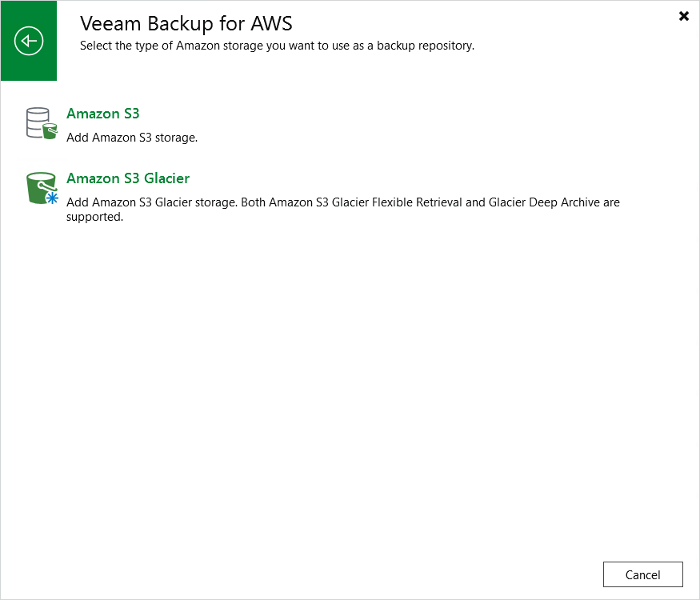The height and width of the screenshot is (600, 700).
Task: Select Amazon S3 Glacier as repository type
Action: (x=128, y=178)
